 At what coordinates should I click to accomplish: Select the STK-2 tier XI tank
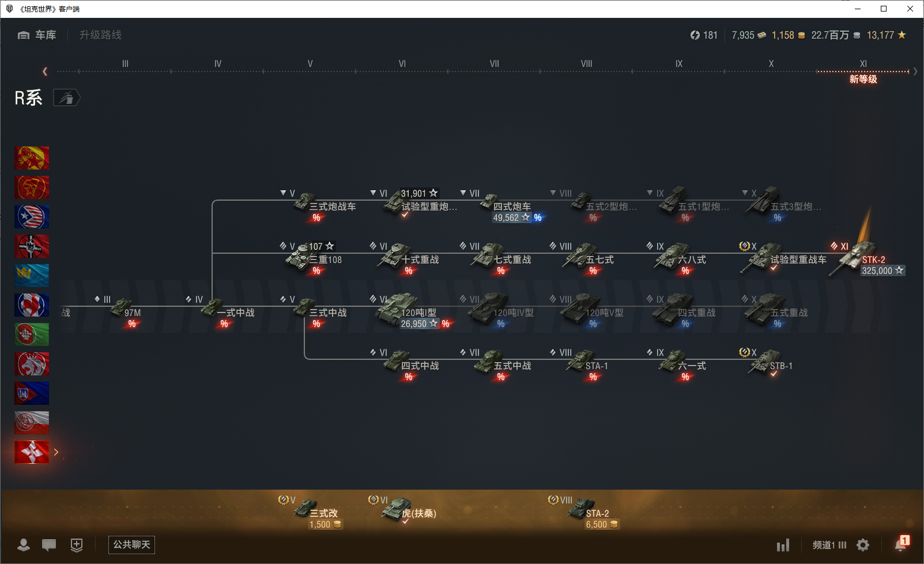(x=868, y=259)
